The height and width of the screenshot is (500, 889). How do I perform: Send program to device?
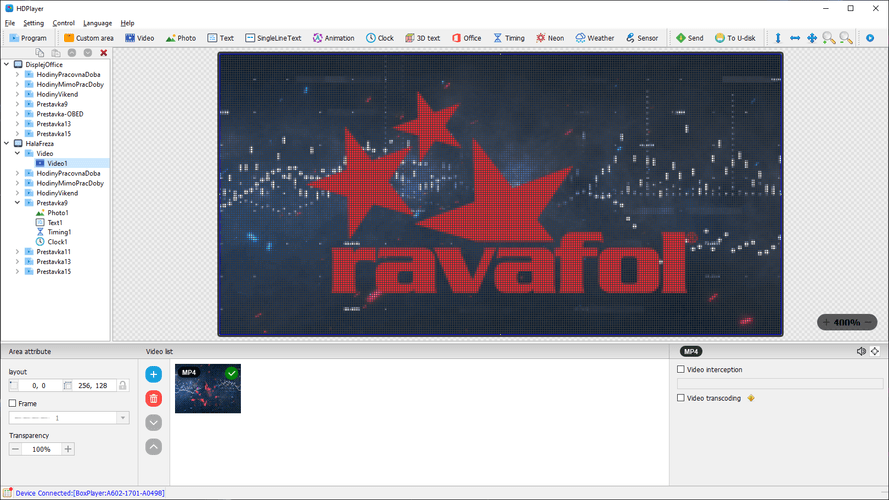coord(689,38)
